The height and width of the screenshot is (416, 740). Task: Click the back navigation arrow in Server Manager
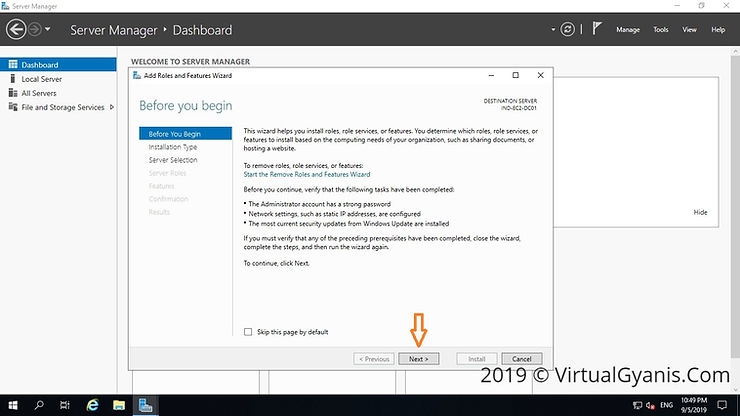pos(14,30)
